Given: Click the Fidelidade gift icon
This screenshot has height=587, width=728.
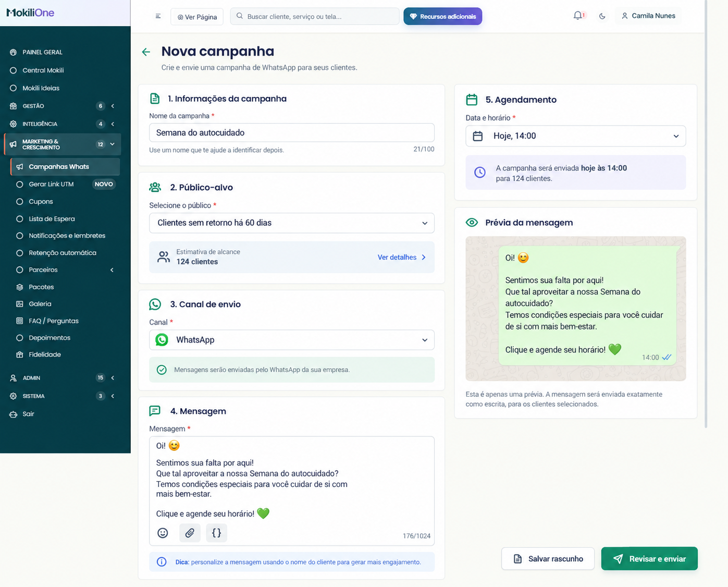Looking at the screenshot, I should pyautogui.click(x=20, y=354).
